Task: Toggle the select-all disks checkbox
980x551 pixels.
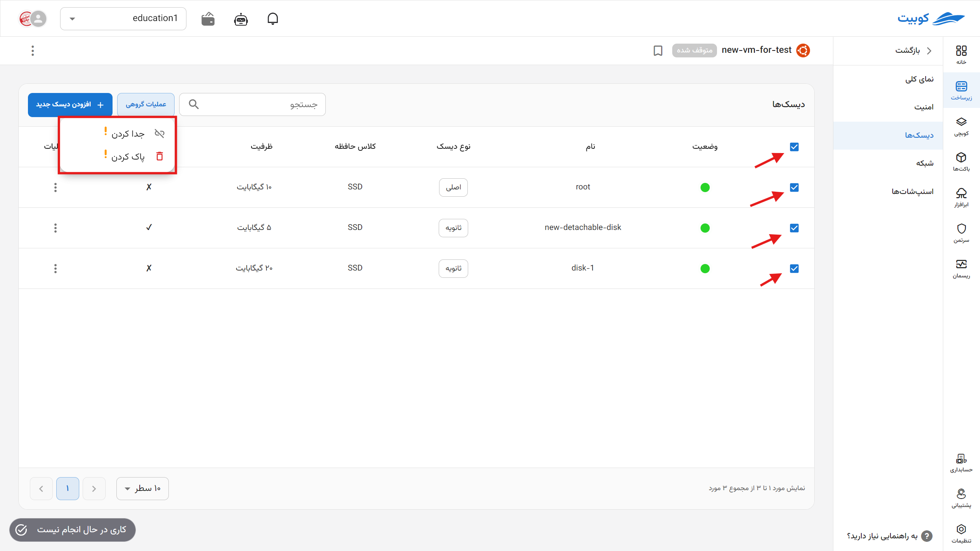Action: (x=794, y=147)
